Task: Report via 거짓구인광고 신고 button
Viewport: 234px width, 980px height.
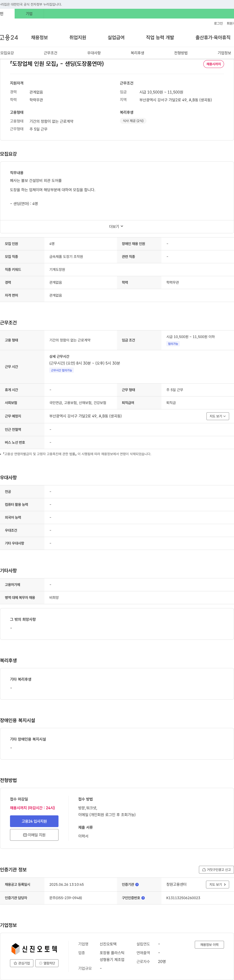Action: (216, 870)
